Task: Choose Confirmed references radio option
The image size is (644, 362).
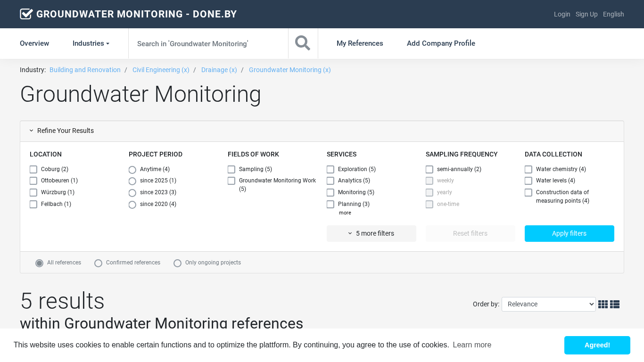Action: (99, 263)
